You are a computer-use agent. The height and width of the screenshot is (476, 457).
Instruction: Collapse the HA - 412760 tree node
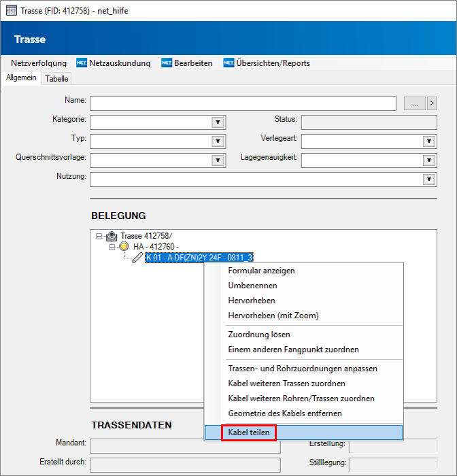113,246
